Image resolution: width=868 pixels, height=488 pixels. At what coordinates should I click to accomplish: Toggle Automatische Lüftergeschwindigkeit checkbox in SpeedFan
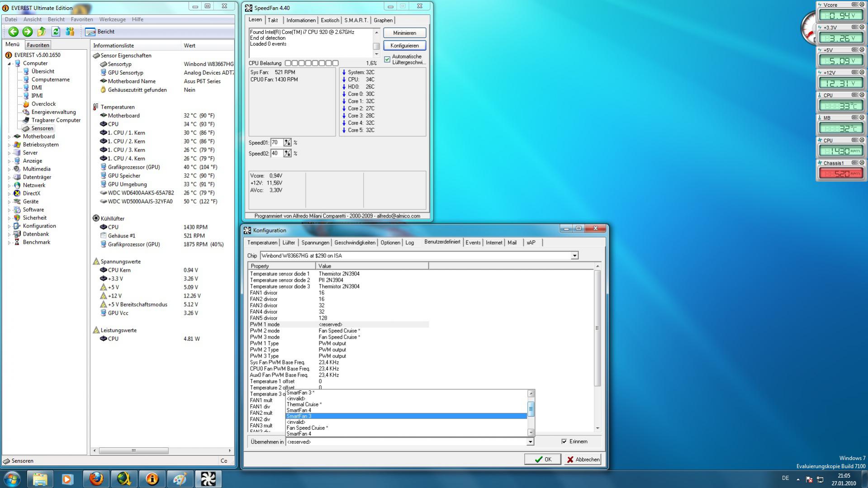point(387,59)
